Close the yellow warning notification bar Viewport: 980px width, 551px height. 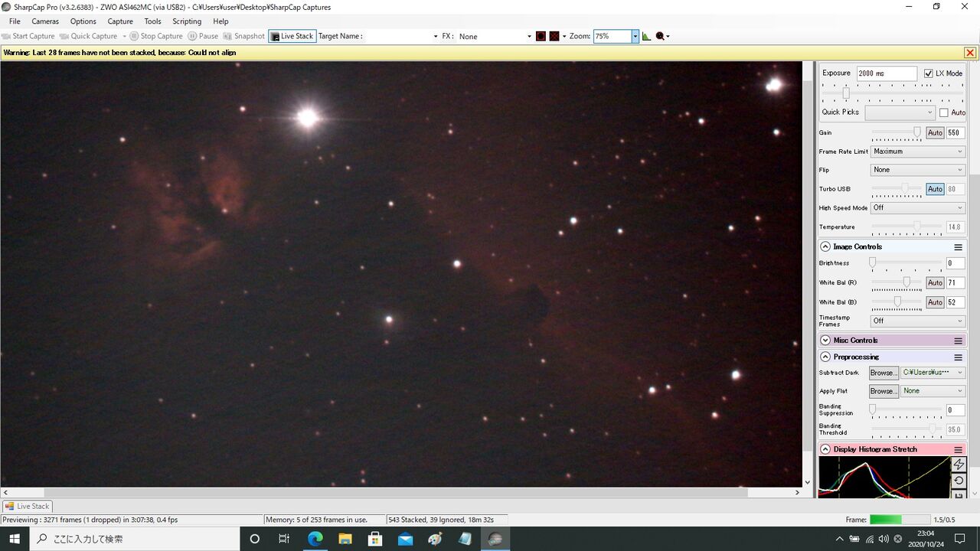point(970,53)
